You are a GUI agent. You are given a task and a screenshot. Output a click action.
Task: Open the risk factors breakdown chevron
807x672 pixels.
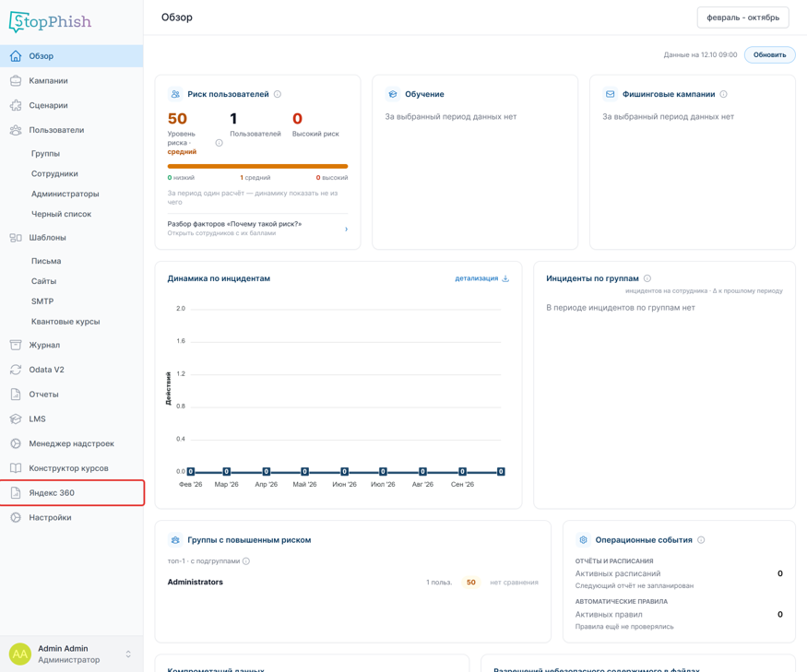coord(347,229)
